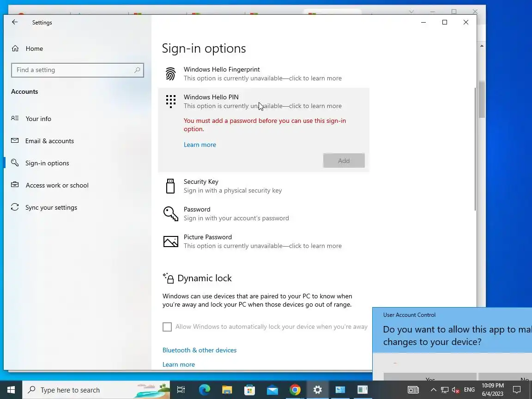The height and width of the screenshot is (399, 532).
Task: Click the Windows Hello Fingerprint icon
Action: click(171, 73)
